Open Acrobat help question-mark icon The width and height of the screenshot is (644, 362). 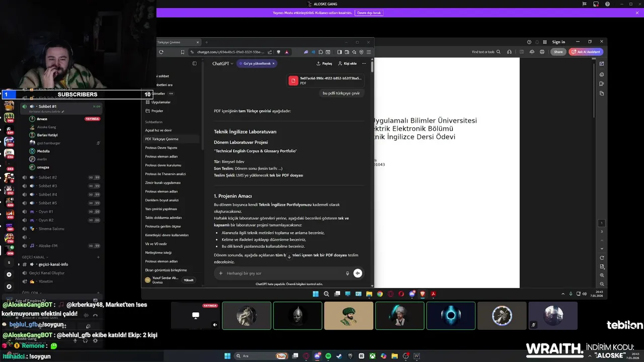coord(529,42)
